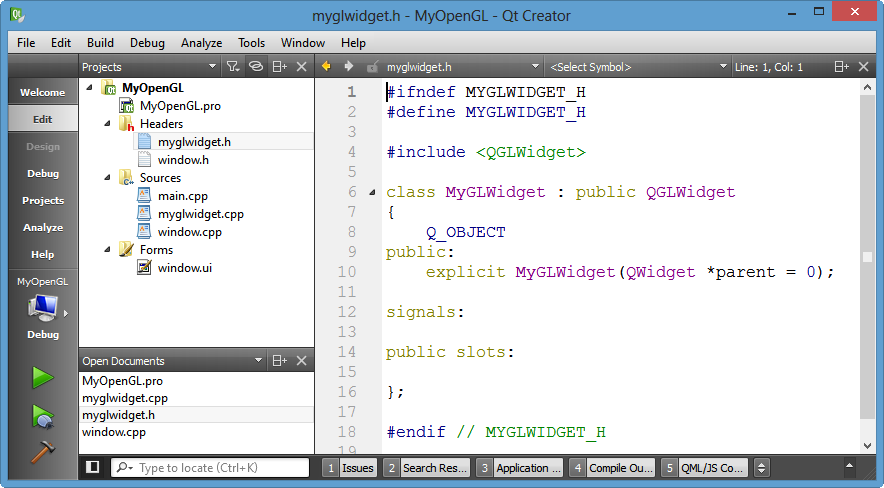Image resolution: width=884 pixels, height=488 pixels.
Task: Click the output pane up/down stepper
Action: coord(762,468)
